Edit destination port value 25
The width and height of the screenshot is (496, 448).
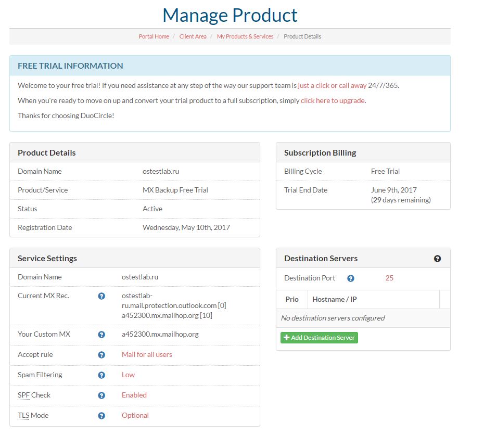(389, 278)
